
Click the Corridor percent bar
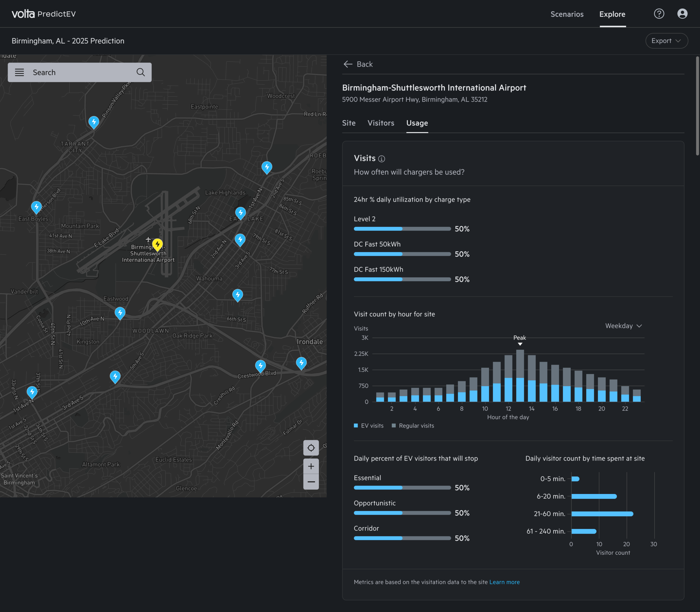point(402,538)
